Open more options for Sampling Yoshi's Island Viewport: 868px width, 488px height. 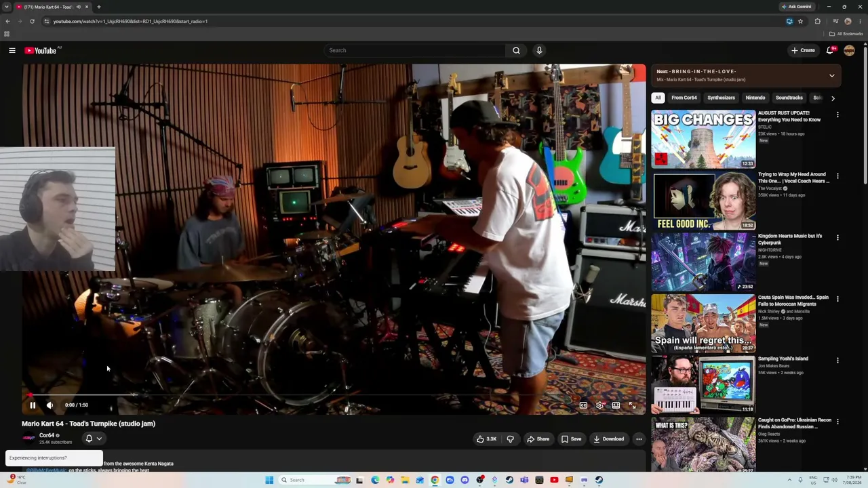click(x=837, y=360)
